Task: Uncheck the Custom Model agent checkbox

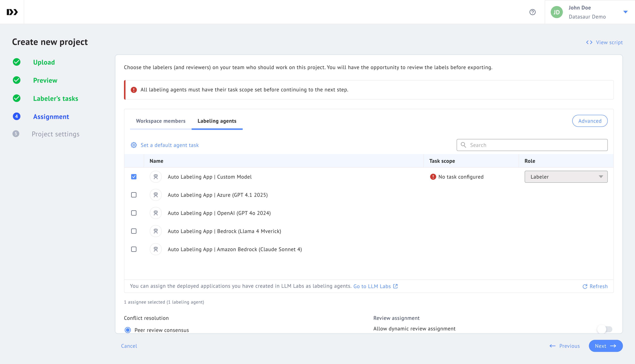Action: [134, 177]
